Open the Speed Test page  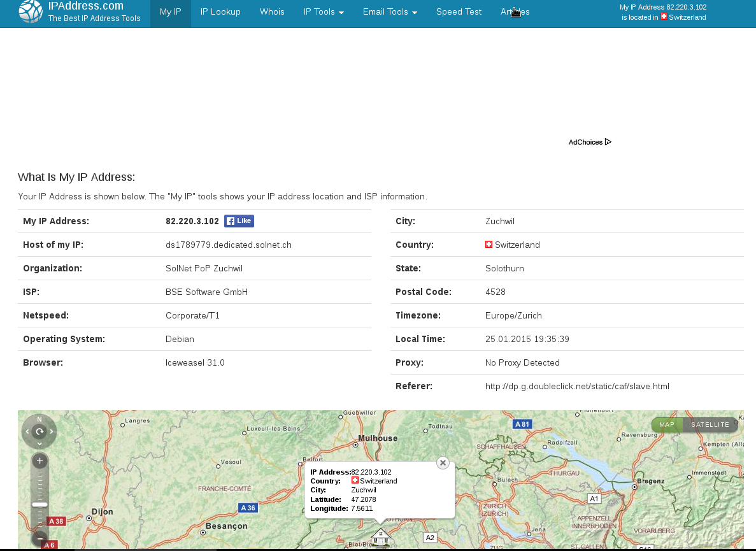459,12
